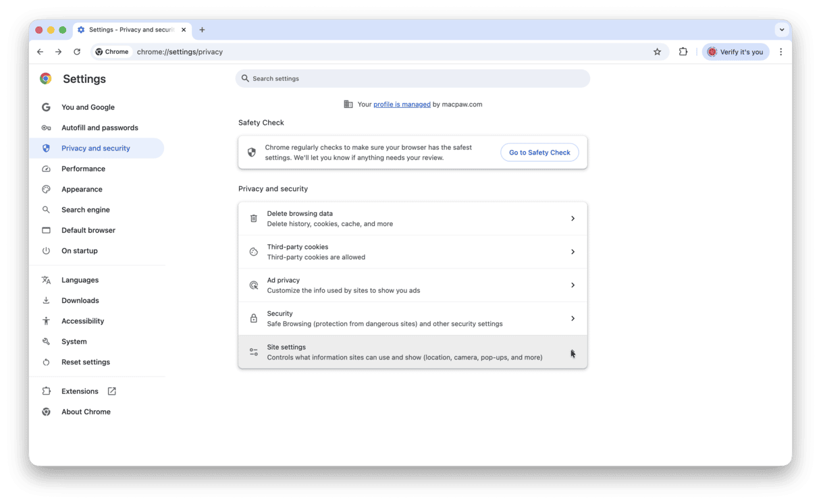Click the building icon near profile is managed
The height and width of the screenshot is (504, 821).
[348, 104]
